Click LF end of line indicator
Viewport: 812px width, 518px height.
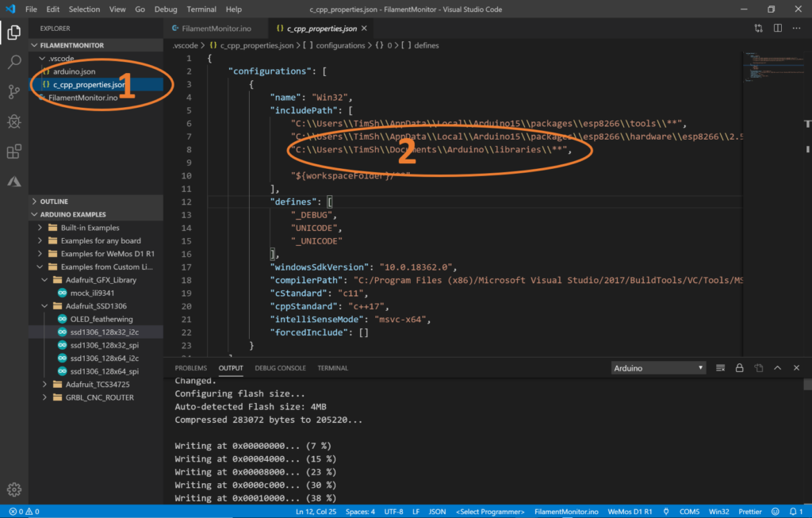416,512
